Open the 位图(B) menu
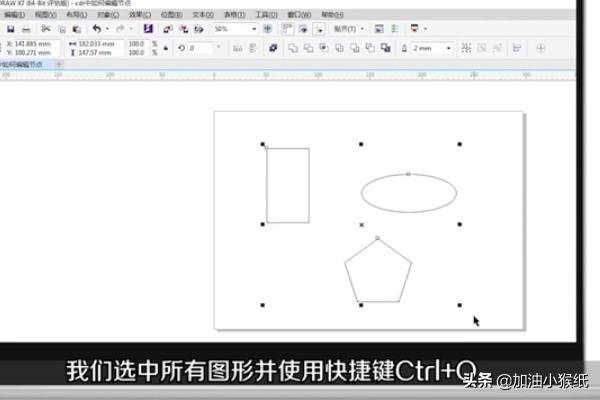Screen dimensions: 600x400 pyautogui.click(x=171, y=15)
